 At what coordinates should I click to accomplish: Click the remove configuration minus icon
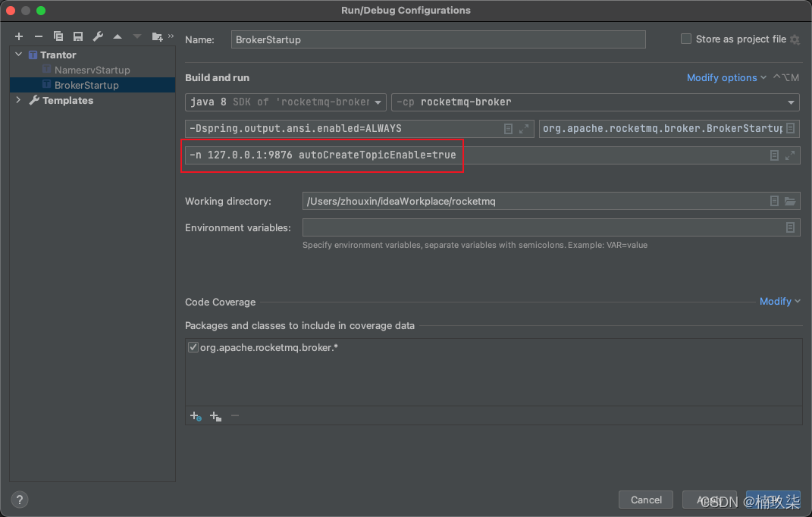coord(39,36)
